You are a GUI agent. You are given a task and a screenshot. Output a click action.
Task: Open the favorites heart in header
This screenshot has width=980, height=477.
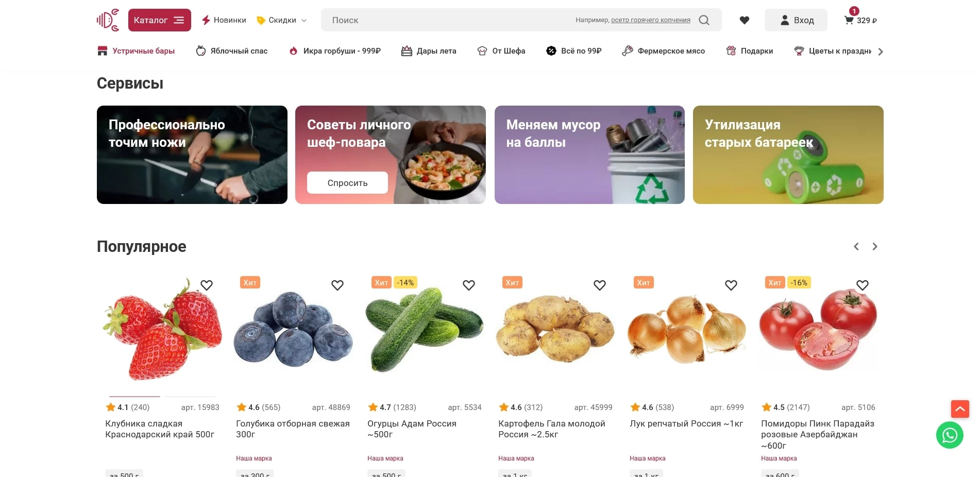coord(744,20)
